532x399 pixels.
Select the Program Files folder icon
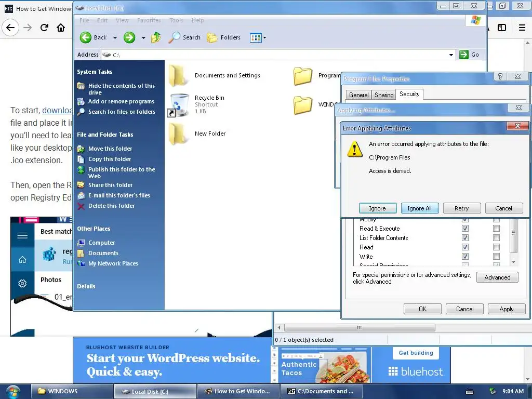pos(303,76)
